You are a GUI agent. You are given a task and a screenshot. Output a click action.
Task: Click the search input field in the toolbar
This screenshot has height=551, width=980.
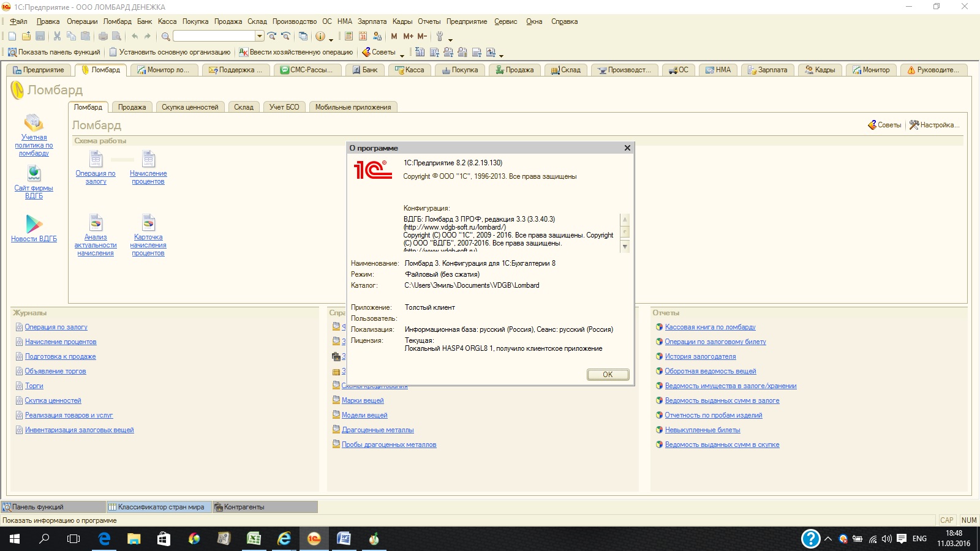tap(214, 36)
